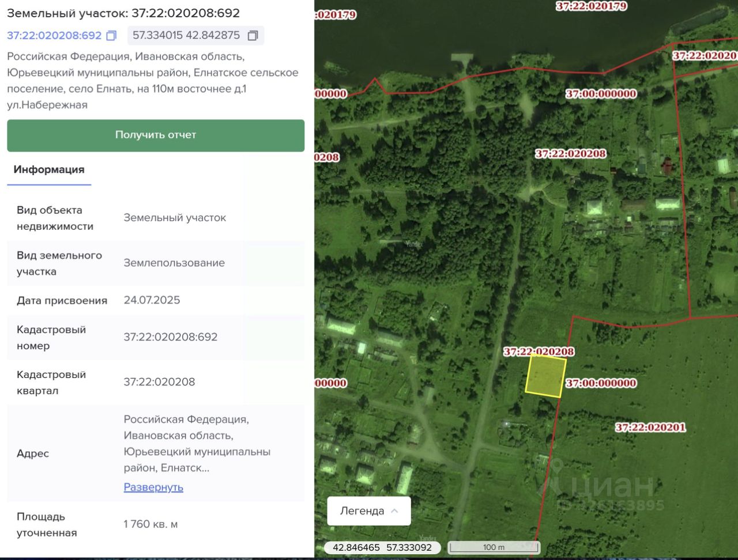Open the Легенда map legend dropdown
The image size is (738, 560).
point(368,511)
